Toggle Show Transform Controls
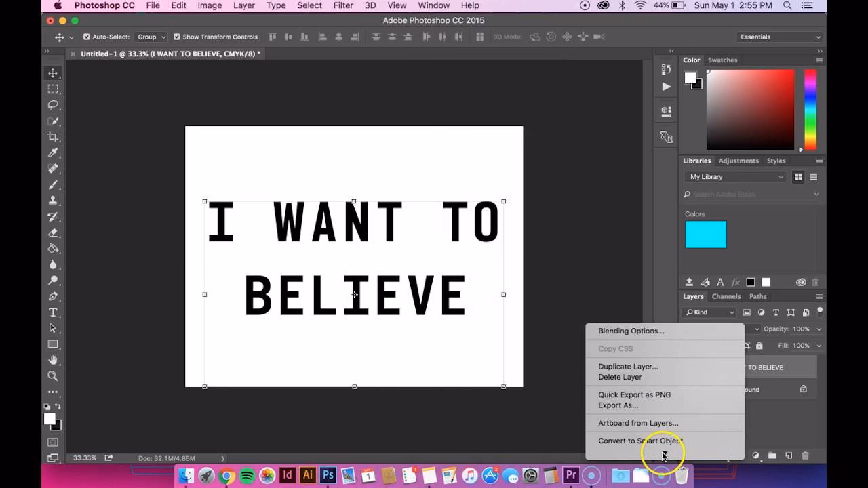Image resolution: width=868 pixels, height=488 pixels. (x=176, y=37)
